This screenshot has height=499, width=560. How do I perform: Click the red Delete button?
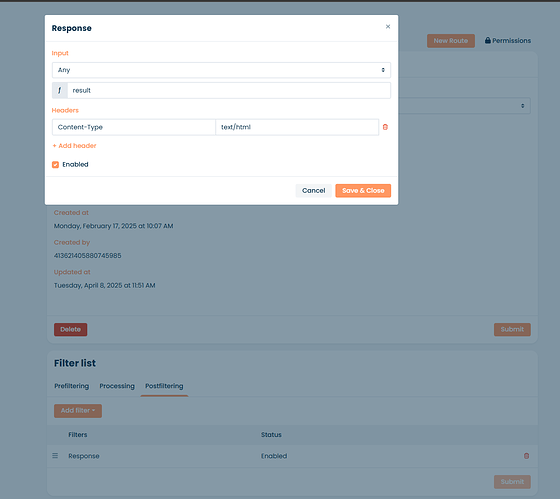pos(70,329)
